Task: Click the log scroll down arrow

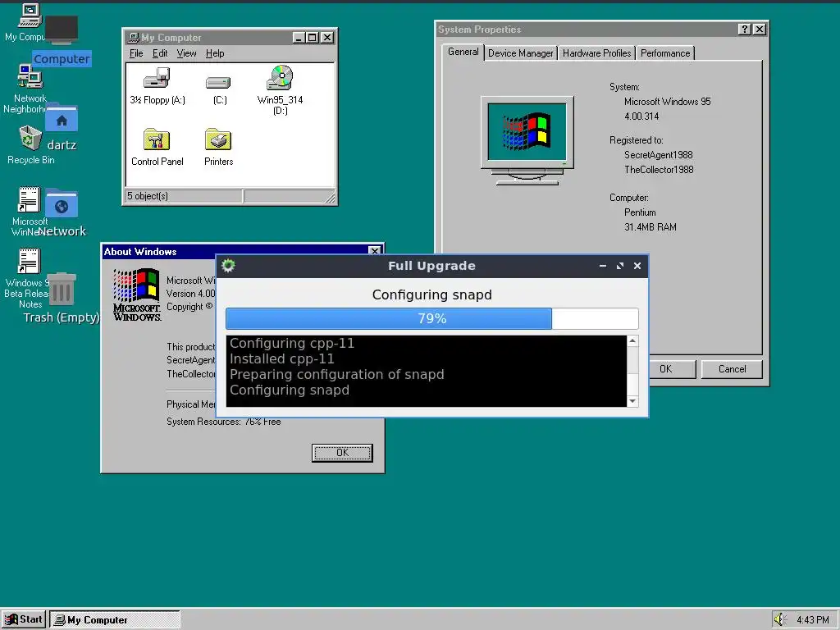Action: click(632, 401)
